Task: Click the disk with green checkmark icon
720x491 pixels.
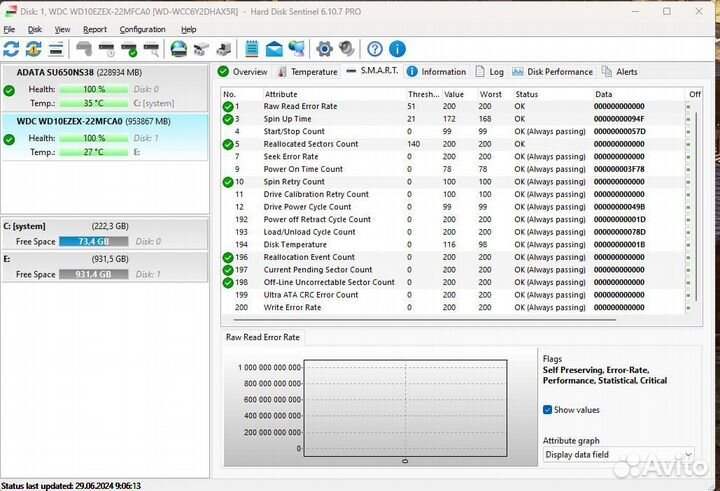Action: (x=129, y=49)
